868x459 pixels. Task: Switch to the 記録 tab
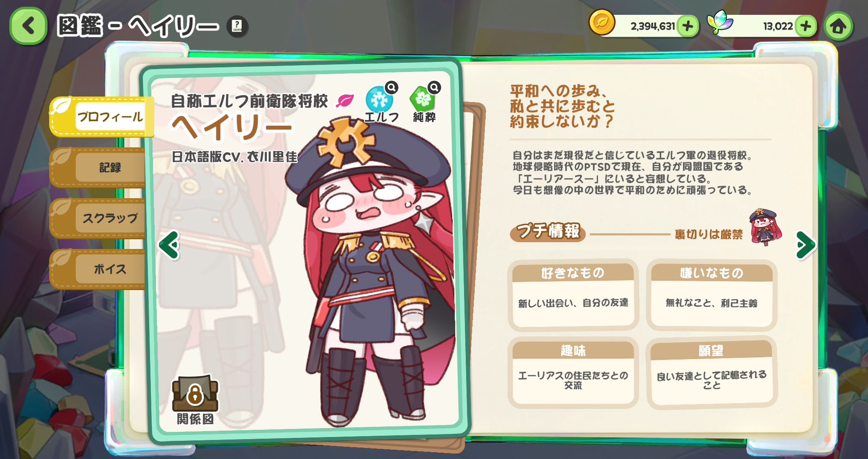tap(98, 168)
